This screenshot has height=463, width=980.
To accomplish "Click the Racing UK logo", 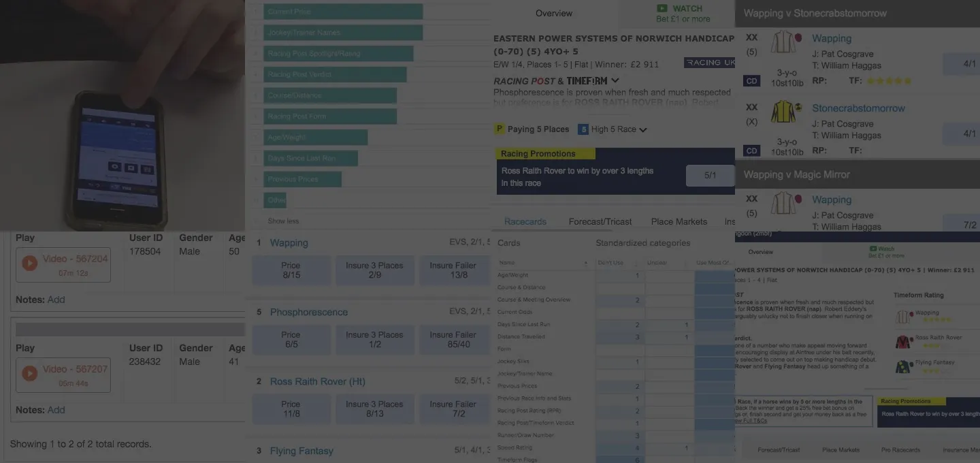I will (709, 63).
